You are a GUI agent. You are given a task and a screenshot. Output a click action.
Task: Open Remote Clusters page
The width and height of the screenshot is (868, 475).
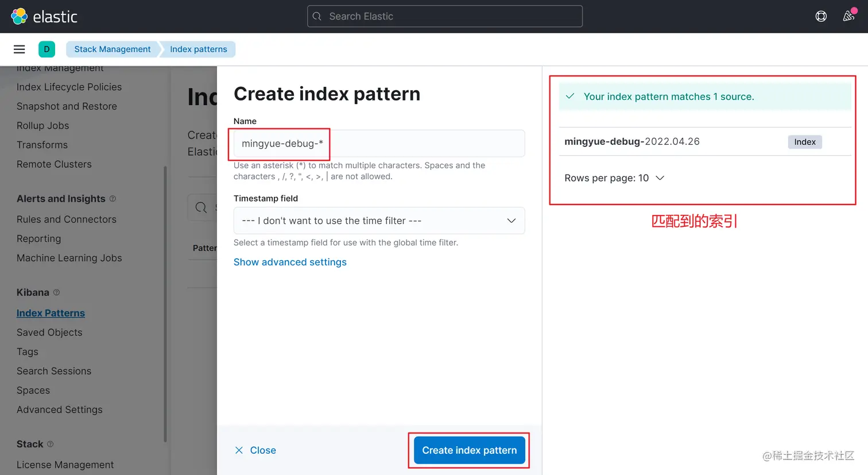click(54, 164)
